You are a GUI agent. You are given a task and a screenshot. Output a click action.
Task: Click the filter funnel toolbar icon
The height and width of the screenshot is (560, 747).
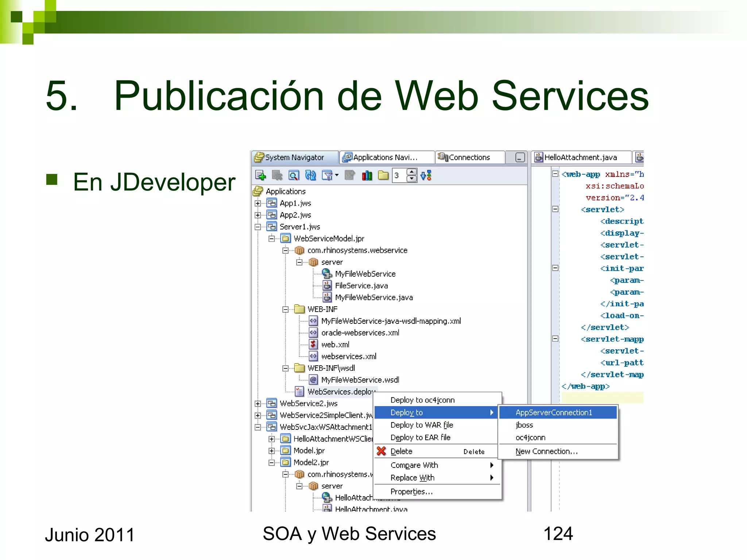tap(328, 175)
